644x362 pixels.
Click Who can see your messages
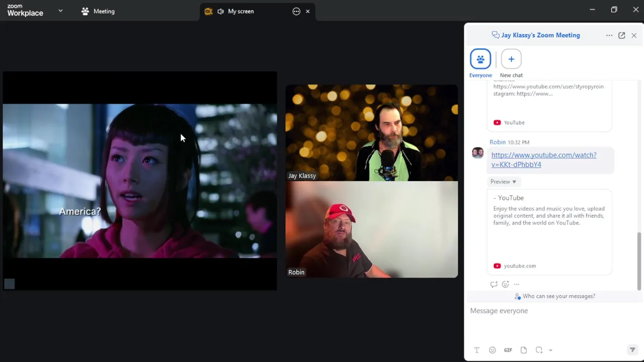click(554, 296)
